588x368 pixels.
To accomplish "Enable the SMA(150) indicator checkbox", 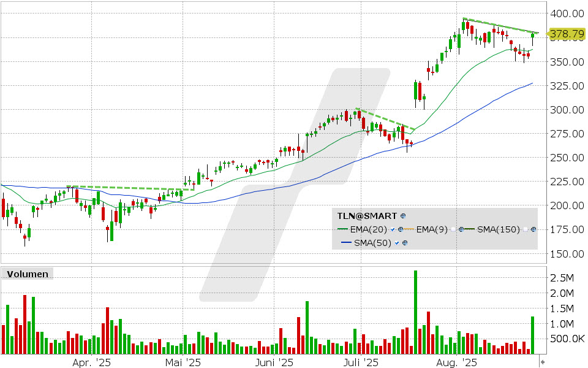I will point(525,229).
